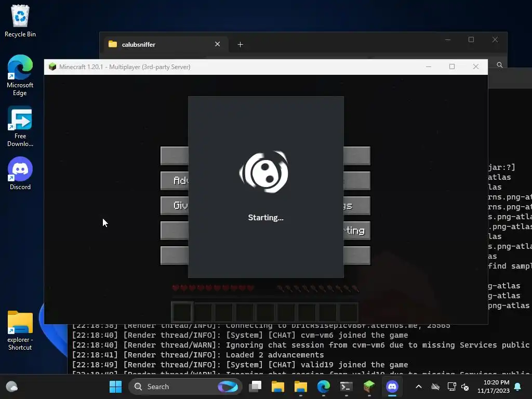Screen dimensions: 532x399
Task: Open the clock showing 10:20 PM
Action: point(494,387)
